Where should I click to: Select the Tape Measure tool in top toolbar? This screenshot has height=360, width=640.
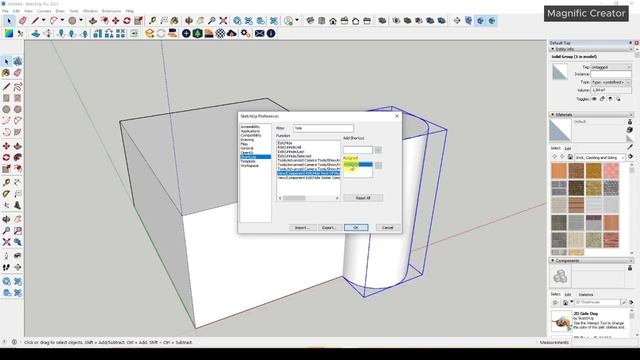click(x=152, y=20)
